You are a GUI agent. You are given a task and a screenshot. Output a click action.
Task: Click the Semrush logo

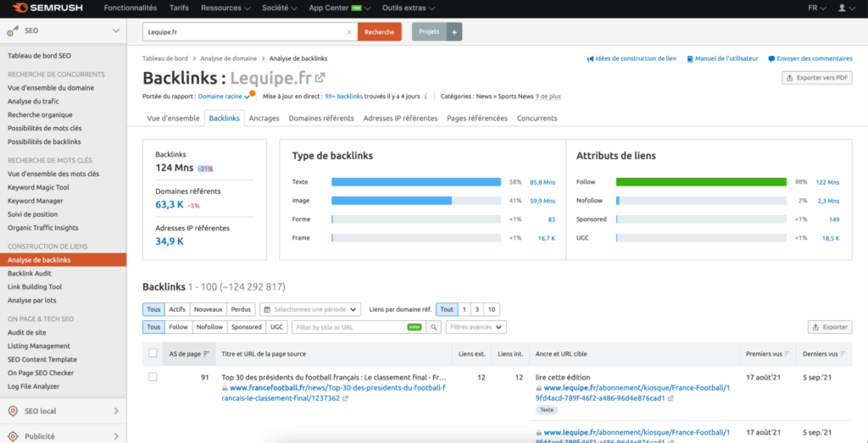(x=47, y=8)
